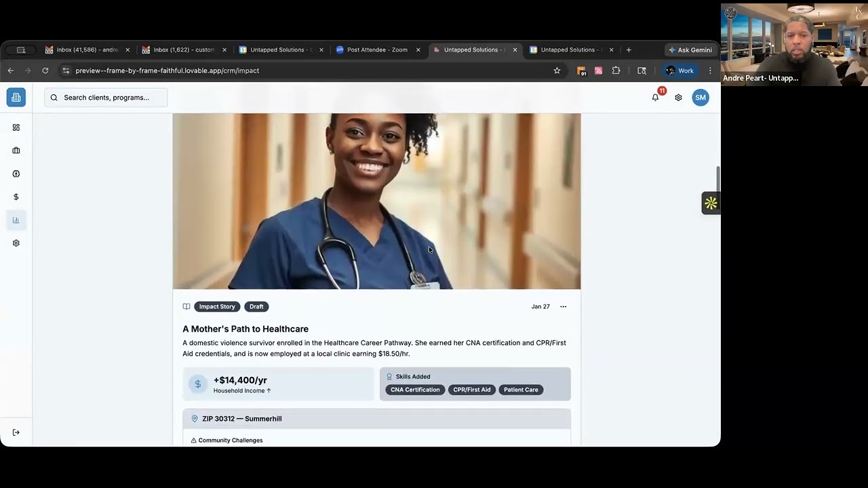
Task: Open Chrome three-dot menu
Action: (x=710, y=70)
